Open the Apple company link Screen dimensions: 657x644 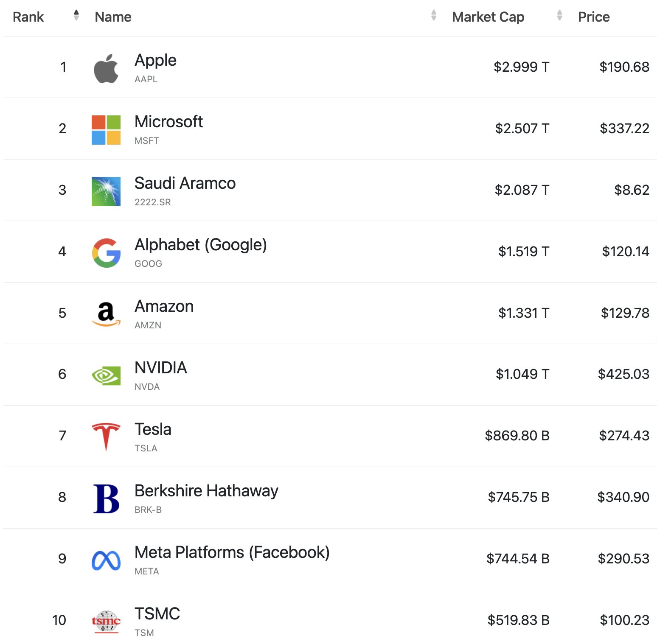click(x=156, y=61)
